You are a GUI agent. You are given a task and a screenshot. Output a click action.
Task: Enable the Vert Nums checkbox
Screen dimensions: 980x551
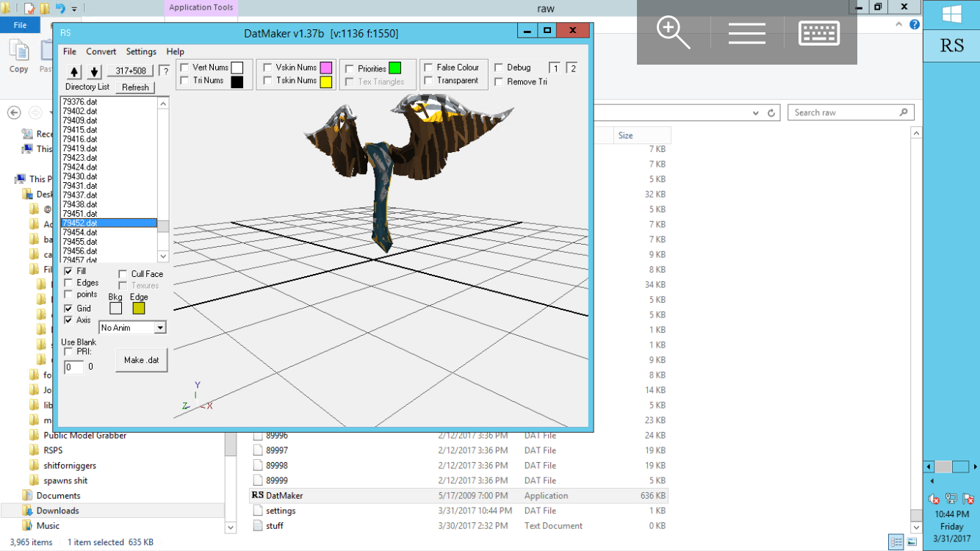point(184,68)
